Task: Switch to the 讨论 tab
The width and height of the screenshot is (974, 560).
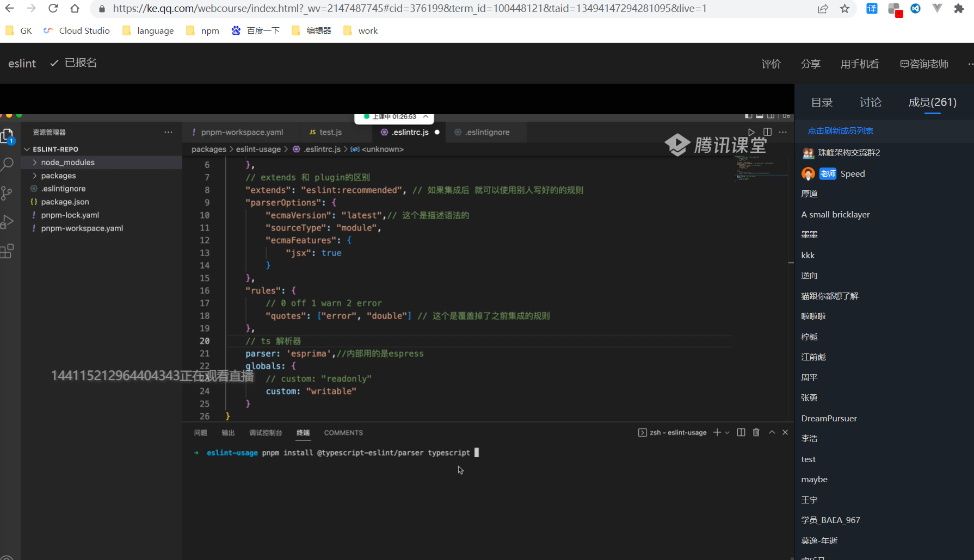Action: 870,102
